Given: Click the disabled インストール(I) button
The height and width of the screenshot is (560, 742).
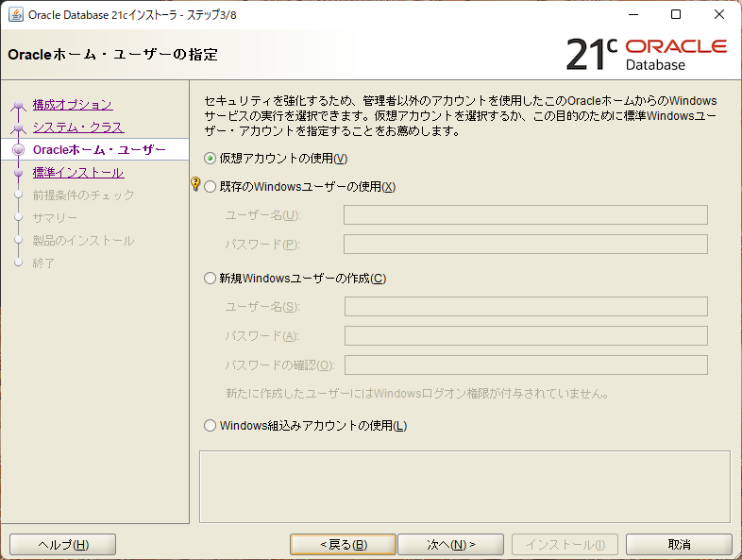Looking at the screenshot, I should (565, 545).
